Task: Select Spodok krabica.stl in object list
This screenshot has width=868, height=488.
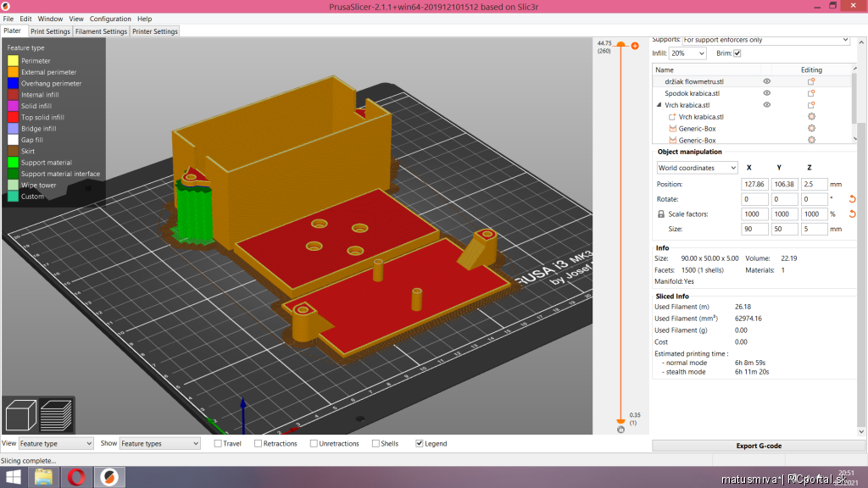Action: coord(692,93)
